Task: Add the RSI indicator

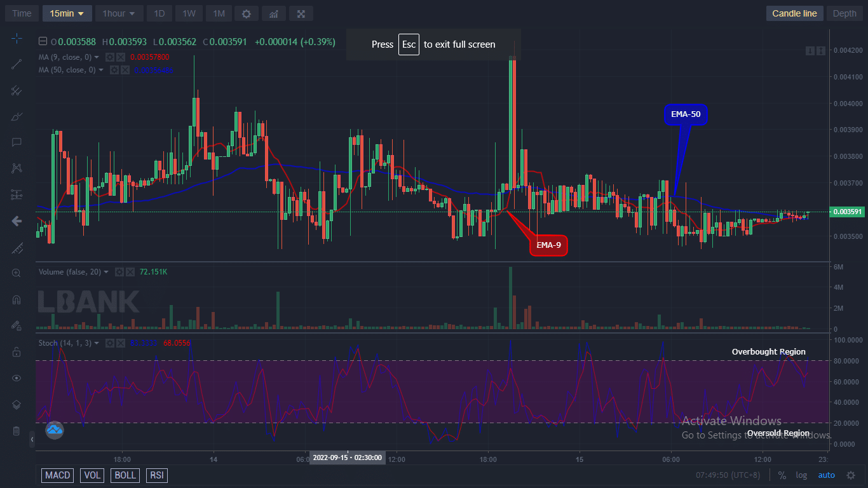Action: point(156,475)
